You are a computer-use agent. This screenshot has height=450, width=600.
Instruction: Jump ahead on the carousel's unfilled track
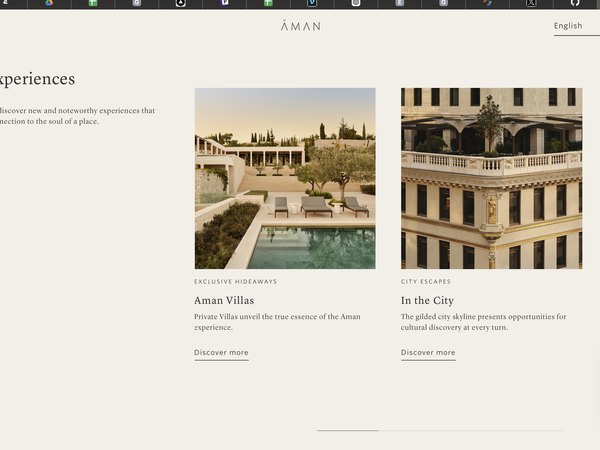click(x=470, y=430)
